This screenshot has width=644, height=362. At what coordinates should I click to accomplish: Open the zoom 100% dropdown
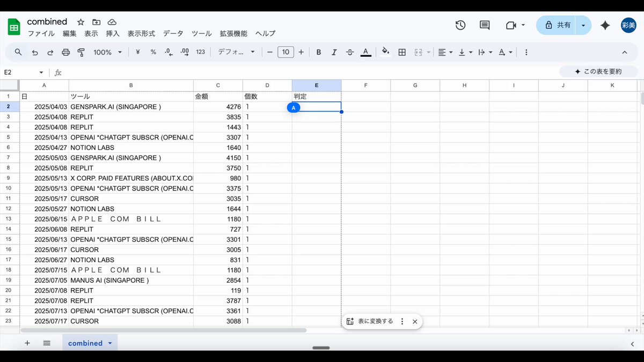(108, 52)
